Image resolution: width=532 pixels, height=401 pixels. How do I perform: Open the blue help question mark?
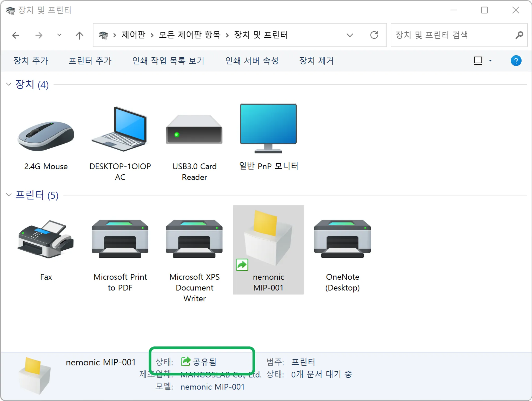(x=516, y=61)
